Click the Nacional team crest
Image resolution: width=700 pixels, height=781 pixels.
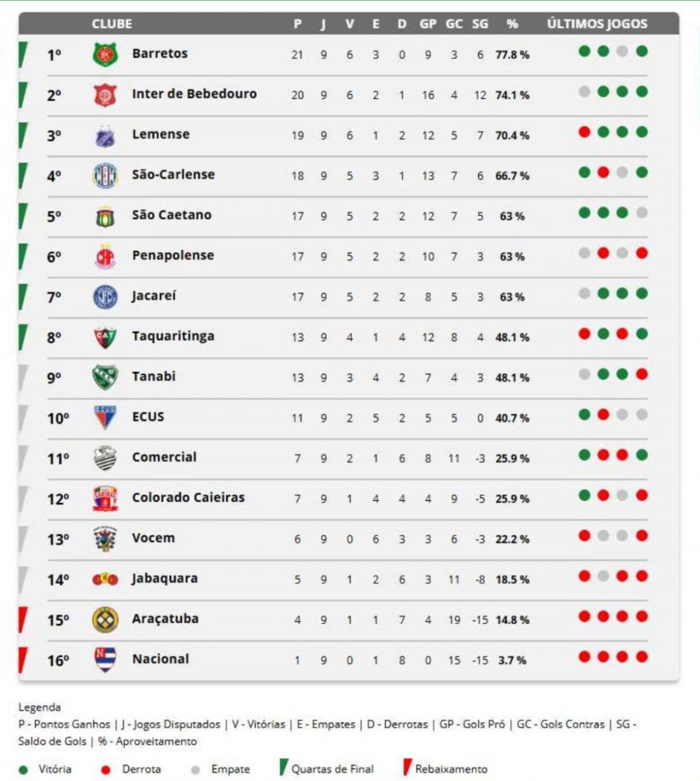(x=104, y=660)
